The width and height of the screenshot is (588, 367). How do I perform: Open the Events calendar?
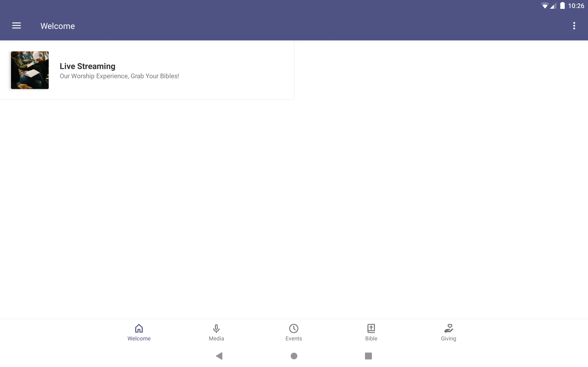pos(293,332)
